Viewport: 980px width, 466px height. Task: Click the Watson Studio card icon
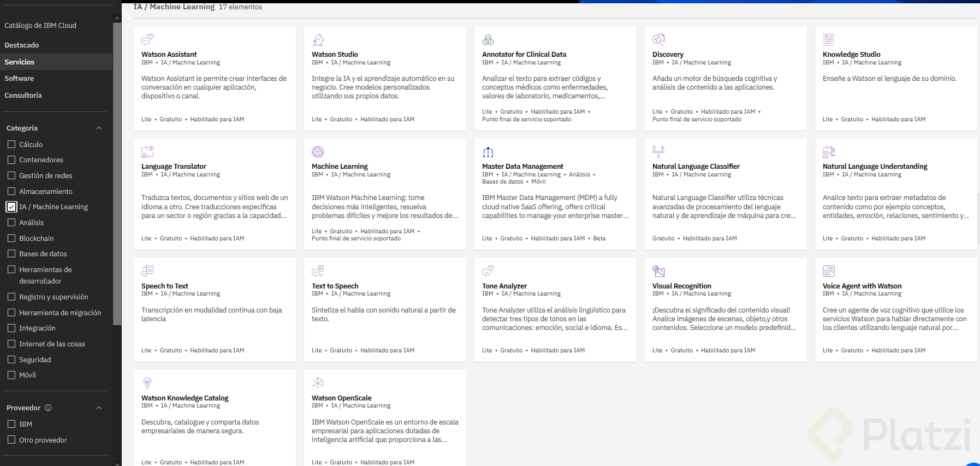coord(318,39)
